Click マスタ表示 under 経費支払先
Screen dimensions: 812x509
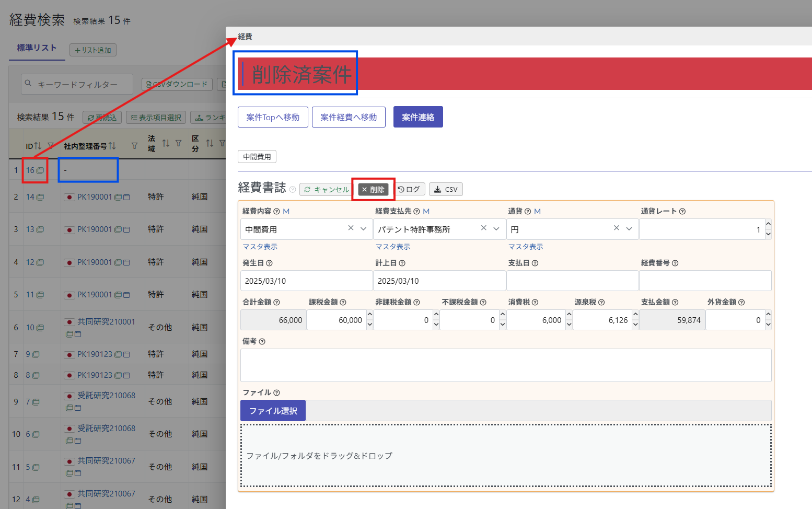click(393, 247)
